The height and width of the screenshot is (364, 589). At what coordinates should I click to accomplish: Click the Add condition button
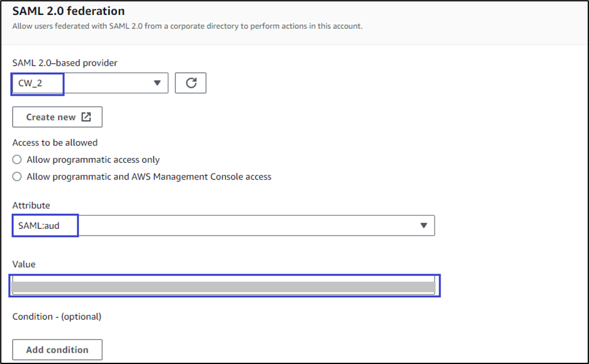57,350
